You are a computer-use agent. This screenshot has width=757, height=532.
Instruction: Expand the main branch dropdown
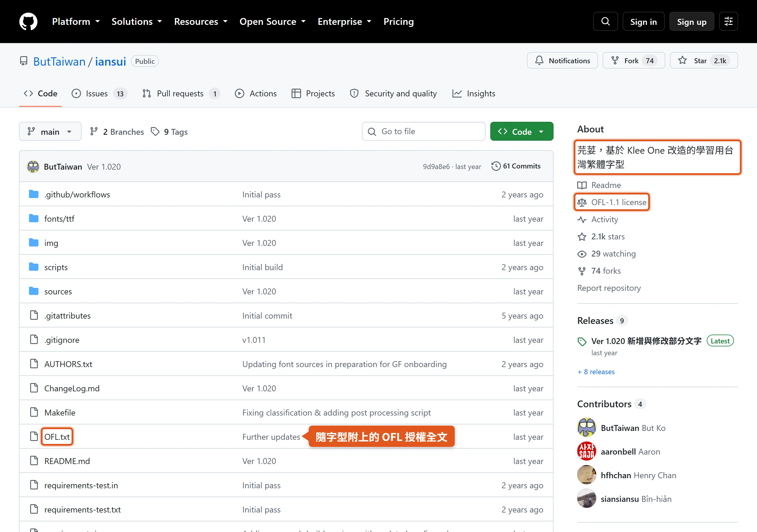[x=50, y=132]
